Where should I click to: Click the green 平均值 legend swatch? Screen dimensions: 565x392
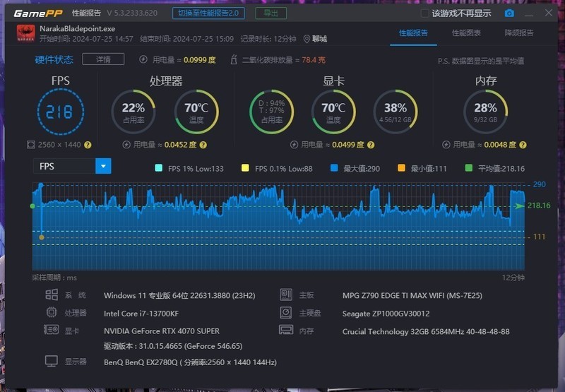[x=469, y=168]
